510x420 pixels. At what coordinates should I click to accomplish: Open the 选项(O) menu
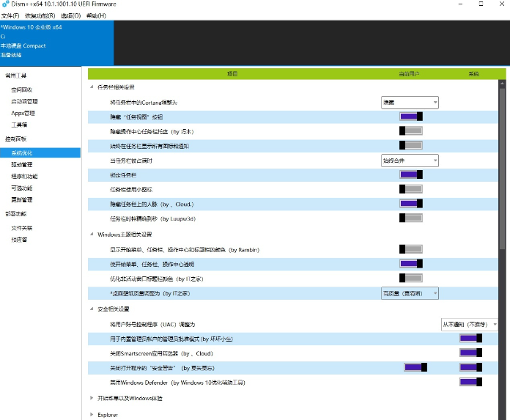click(71, 15)
